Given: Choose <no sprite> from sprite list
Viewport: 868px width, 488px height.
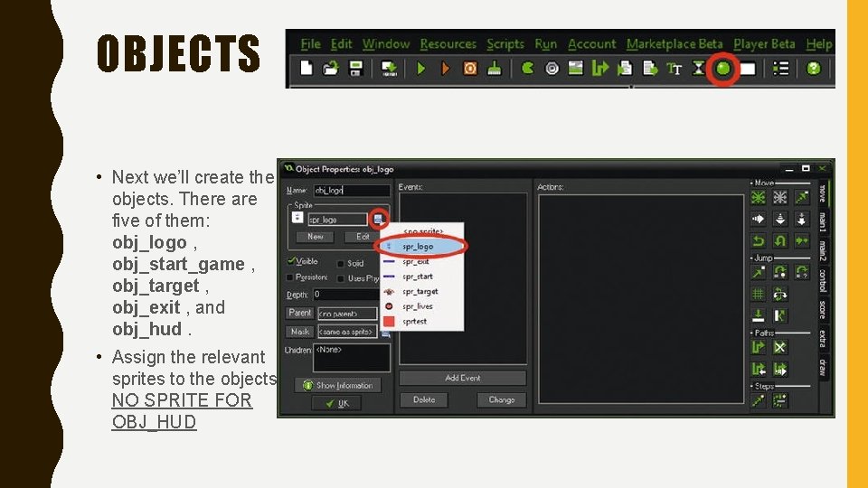Looking at the screenshot, I should tap(422, 230).
